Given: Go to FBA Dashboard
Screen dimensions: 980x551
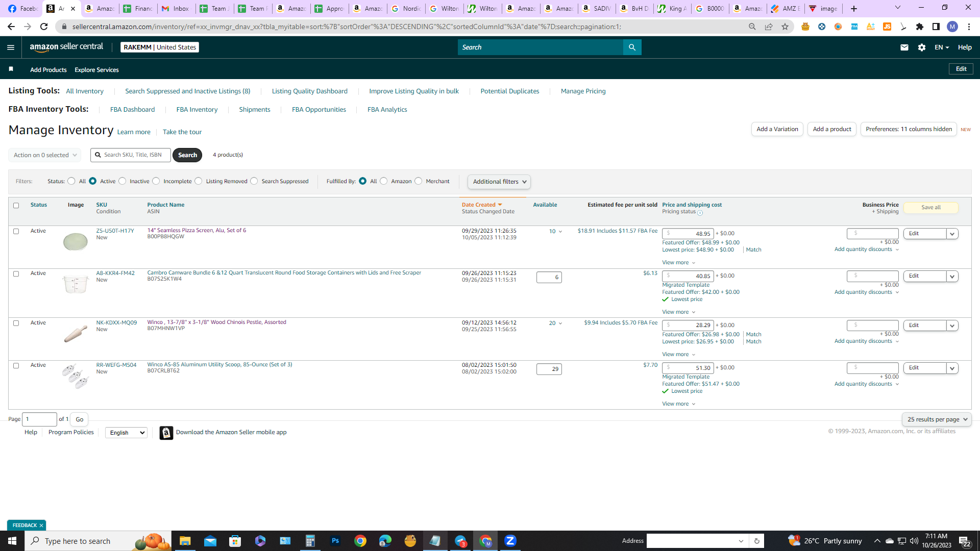Looking at the screenshot, I should tap(132, 110).
